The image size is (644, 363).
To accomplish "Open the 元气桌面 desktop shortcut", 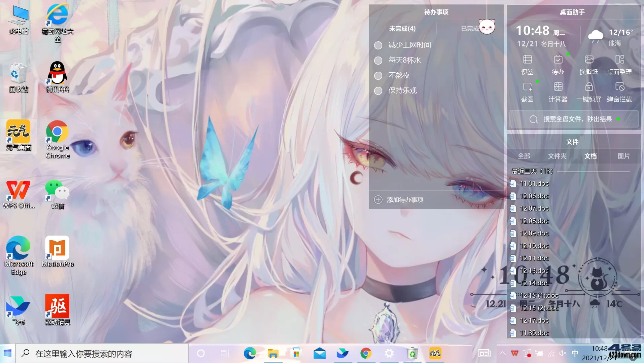I will point(19,135).
